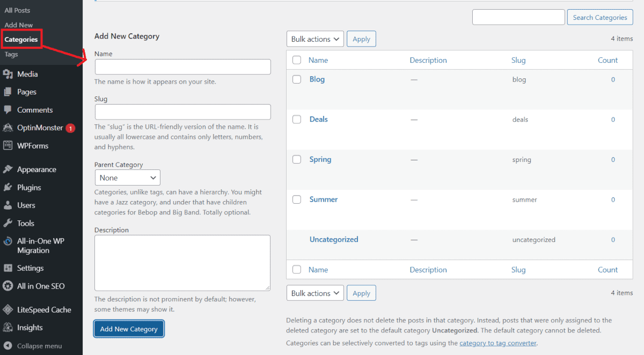Tick the select-all checkbox in table footer

[x=297, y=270]
